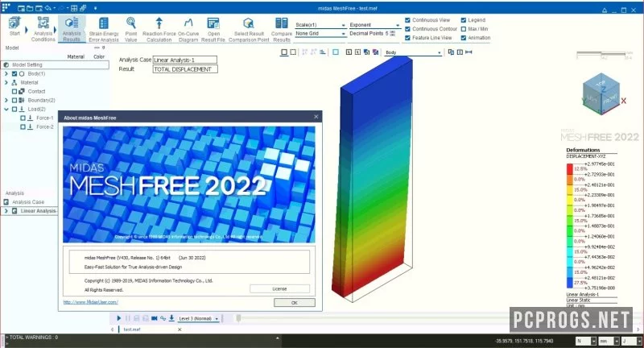Check the Boundary(2) checkbox
The width and height of the screenshot is (644, 348).
14,100
